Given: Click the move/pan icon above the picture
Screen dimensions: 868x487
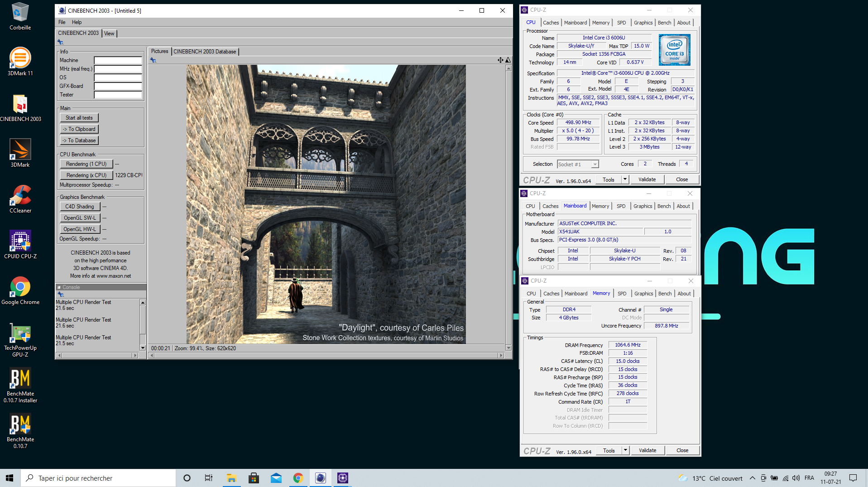Looking at the screenshot, I should tap(500, 60).
